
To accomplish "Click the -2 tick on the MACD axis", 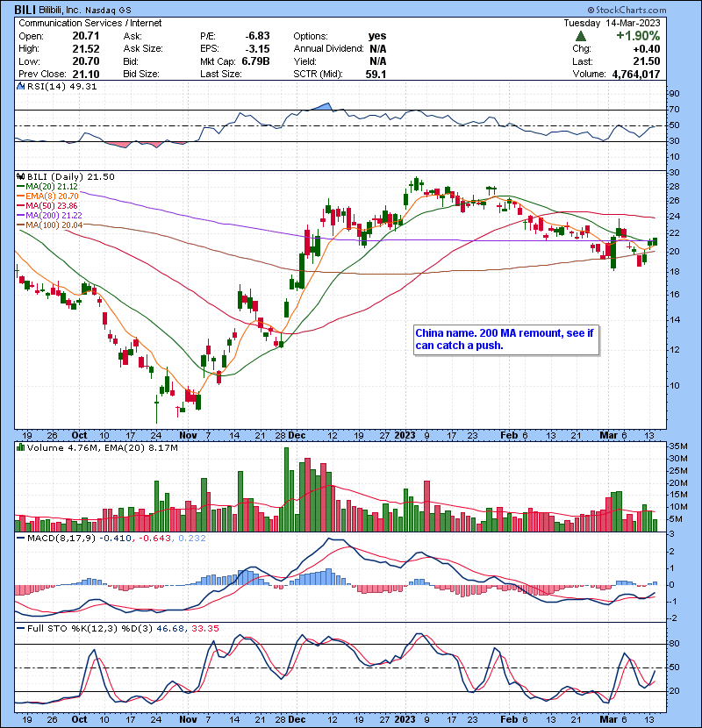I will click(x=672, y=618).
